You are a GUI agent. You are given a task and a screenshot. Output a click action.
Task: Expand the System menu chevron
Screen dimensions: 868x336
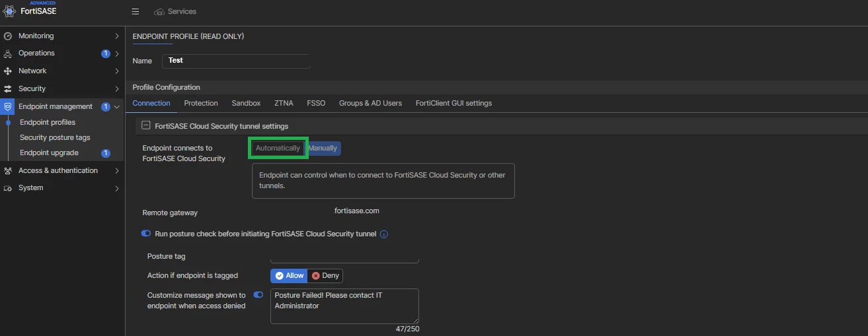click(117, 188)
